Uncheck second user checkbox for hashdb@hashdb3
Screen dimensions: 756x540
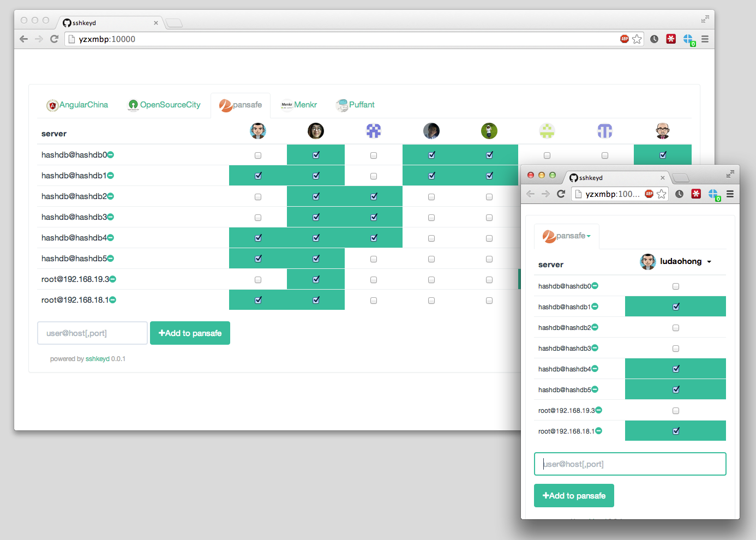click(x=316, y=217)
